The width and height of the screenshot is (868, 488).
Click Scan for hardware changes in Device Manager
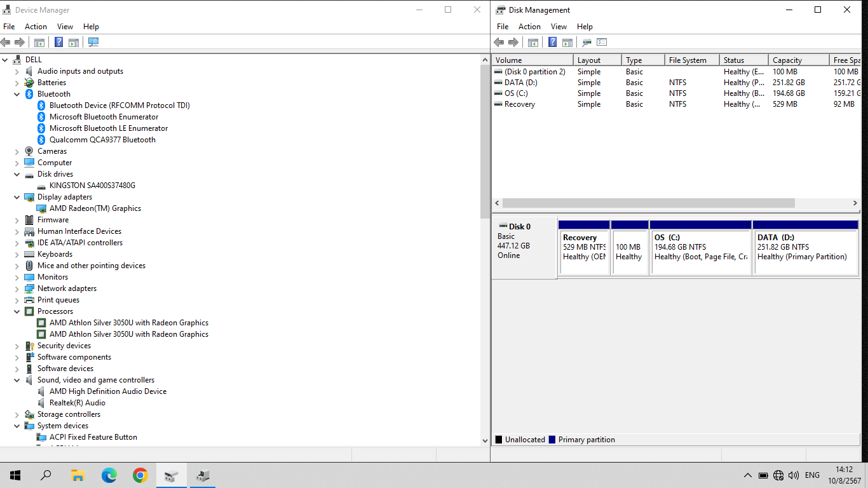(x=93, y=43)
